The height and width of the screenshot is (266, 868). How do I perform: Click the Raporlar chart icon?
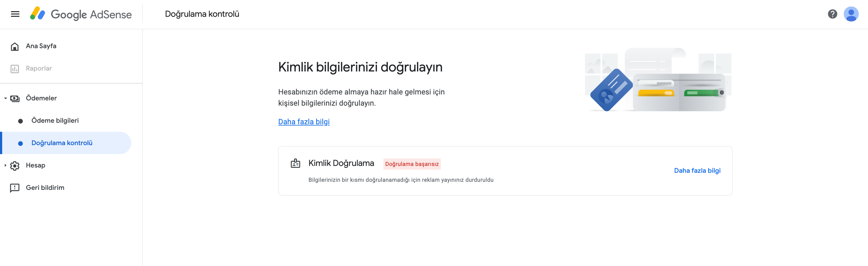pos(15,69)
